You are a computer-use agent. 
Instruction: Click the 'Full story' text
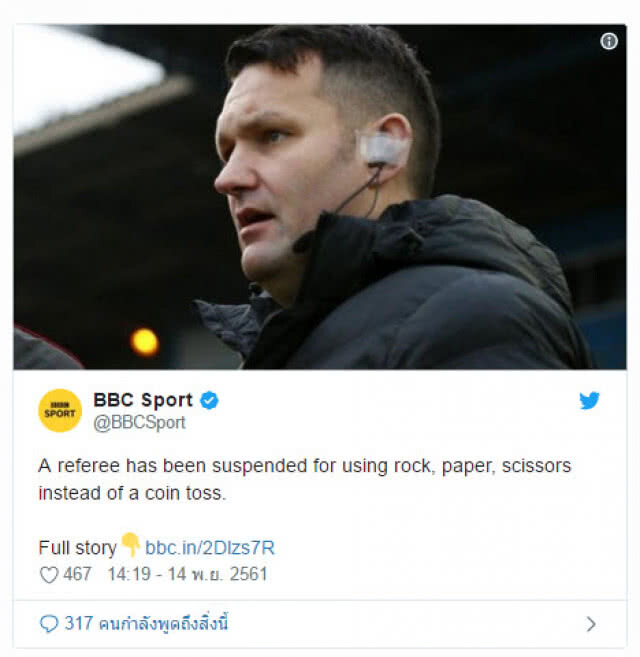click(78, 548)
